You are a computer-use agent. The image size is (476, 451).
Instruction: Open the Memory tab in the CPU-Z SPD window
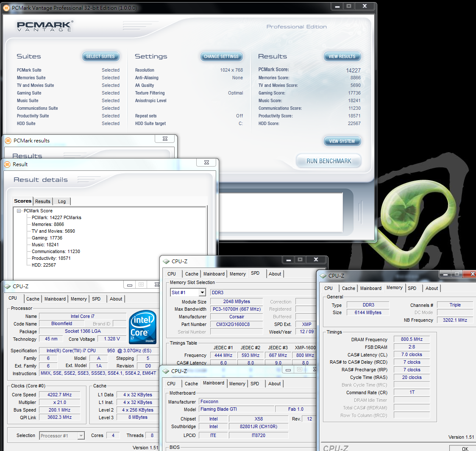(238, 274)
